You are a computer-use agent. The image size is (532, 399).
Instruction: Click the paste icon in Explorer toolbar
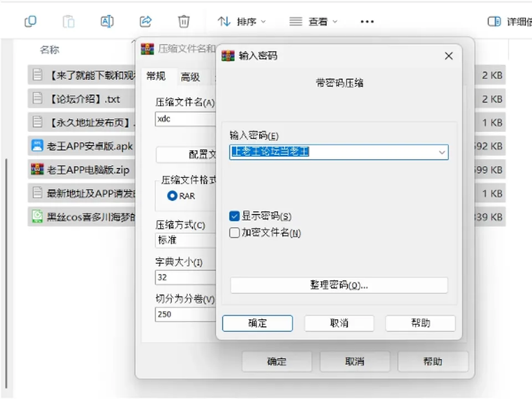(x=69, y=22)
